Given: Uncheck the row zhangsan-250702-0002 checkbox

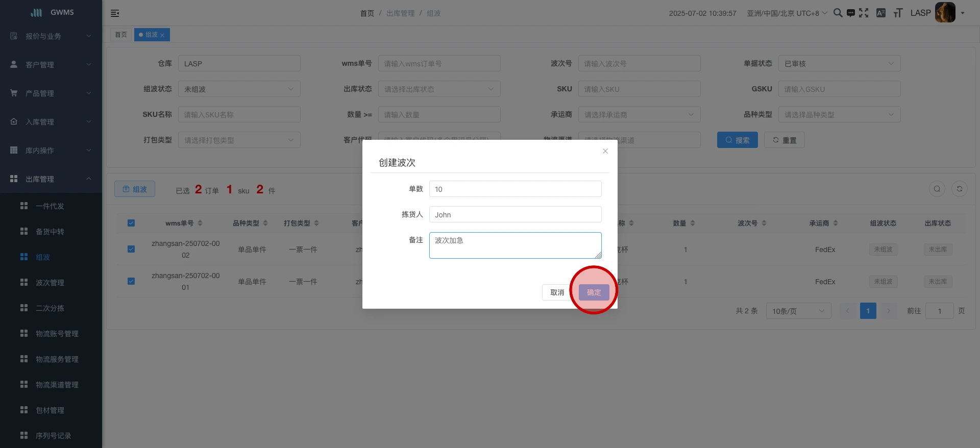Looking at the screenshot, I should pos(131,249).
